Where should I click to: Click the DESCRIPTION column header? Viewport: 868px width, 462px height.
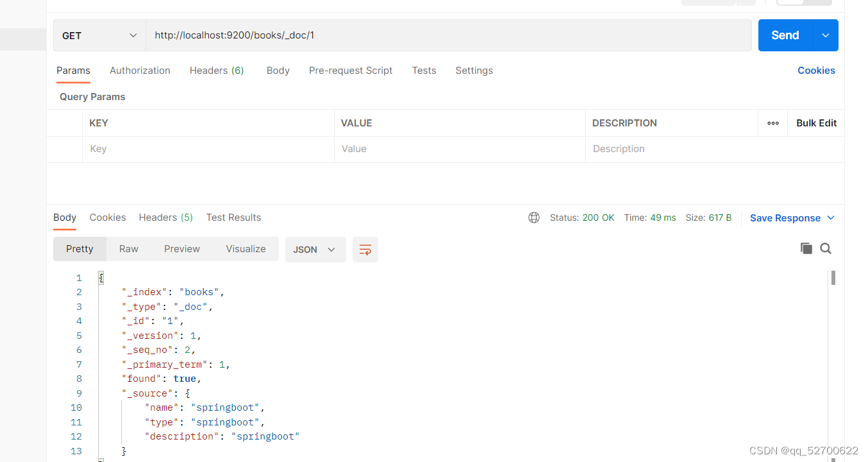point(624,123)
